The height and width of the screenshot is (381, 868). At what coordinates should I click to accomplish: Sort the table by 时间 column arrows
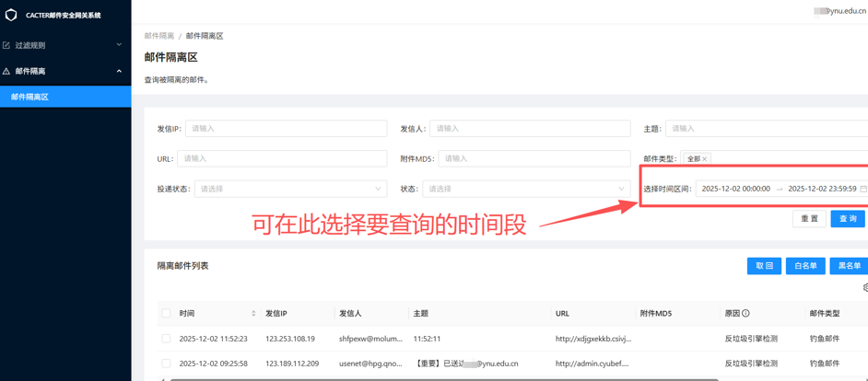(253, 314)
